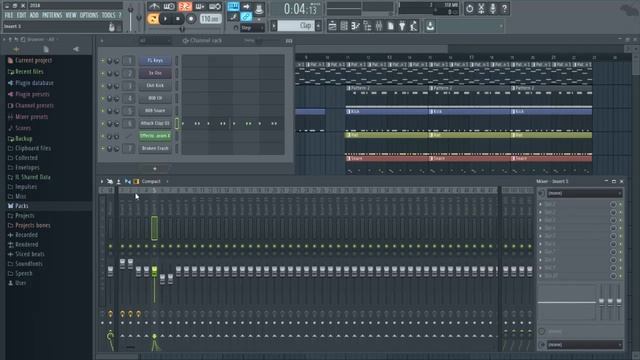Open the top mixer input (none) dropdown
This screenshot has height=360, width=640.
click(584, 193)
